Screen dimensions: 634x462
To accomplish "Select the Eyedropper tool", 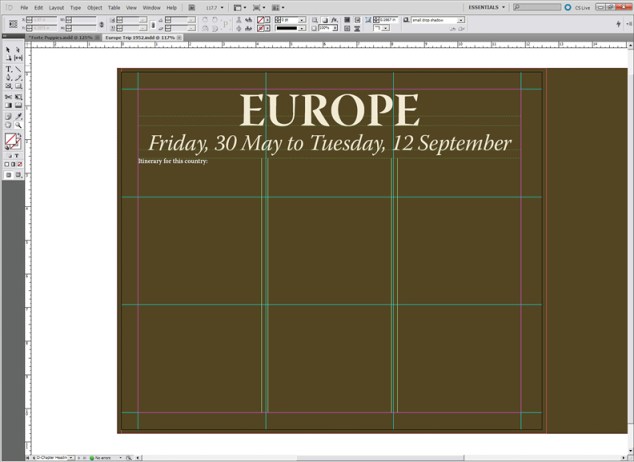I will coord(18,114).
